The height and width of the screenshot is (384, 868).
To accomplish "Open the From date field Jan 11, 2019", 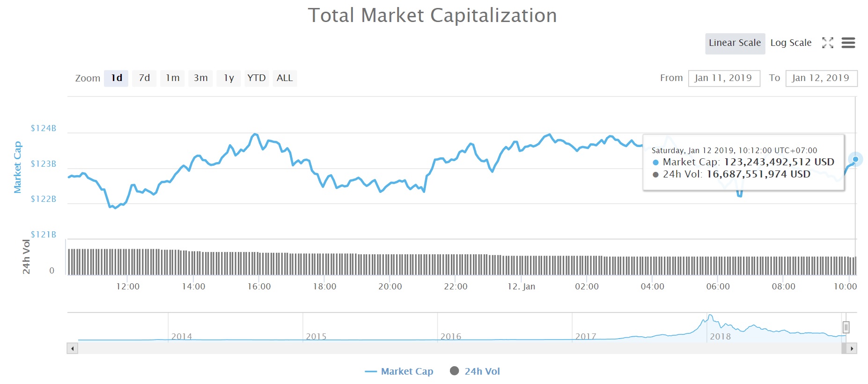I will coord(724,78).
